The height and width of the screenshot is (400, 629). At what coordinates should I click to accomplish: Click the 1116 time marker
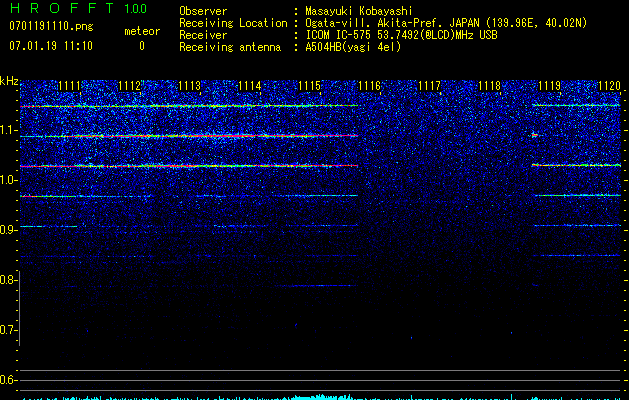pos(369,86)
